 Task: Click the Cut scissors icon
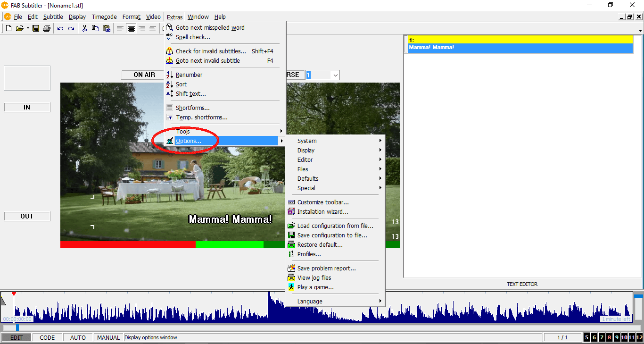pos(84,28)
